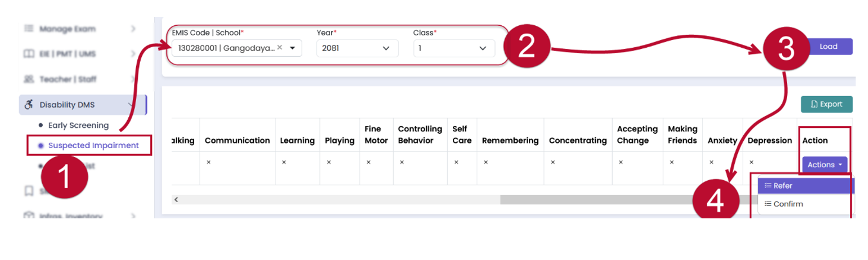Screen dimensions: 868x260
Task: Expand the Actions dropdown button in the table
Action: pos(825,165)
